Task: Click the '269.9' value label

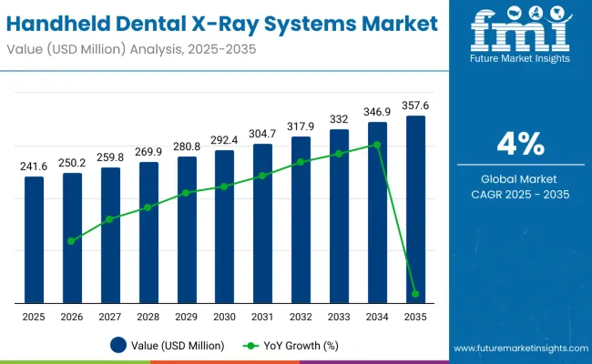Action: pos(148,152)
